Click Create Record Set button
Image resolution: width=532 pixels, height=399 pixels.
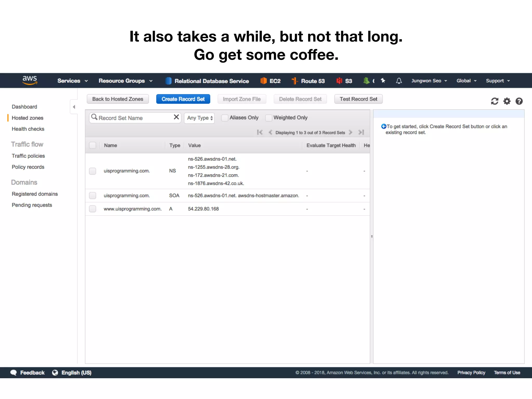(183, 99)
